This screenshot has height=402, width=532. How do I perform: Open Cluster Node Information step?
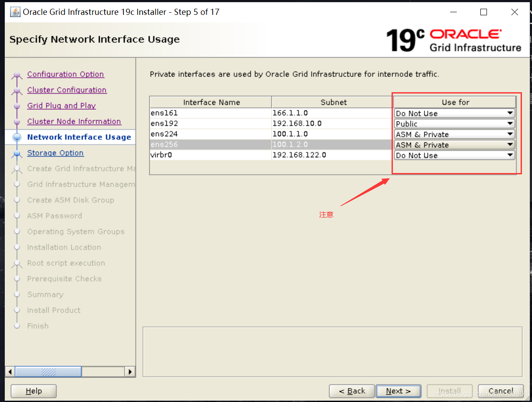pyautogui.click(x=74, y=121)
